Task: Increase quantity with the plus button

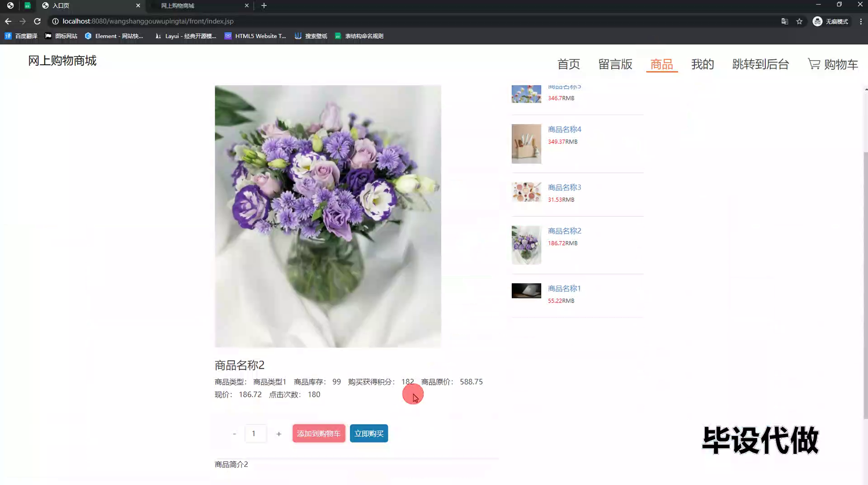Action: coord(279,433)
